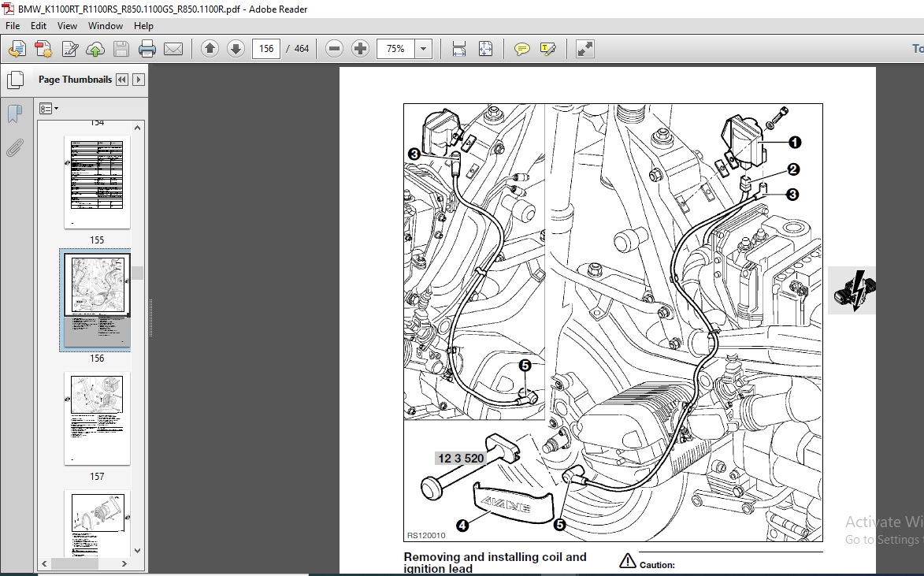Click the fit width scrolling icon
This screenshot has height=576, width=924.
[x=459, y=49]
